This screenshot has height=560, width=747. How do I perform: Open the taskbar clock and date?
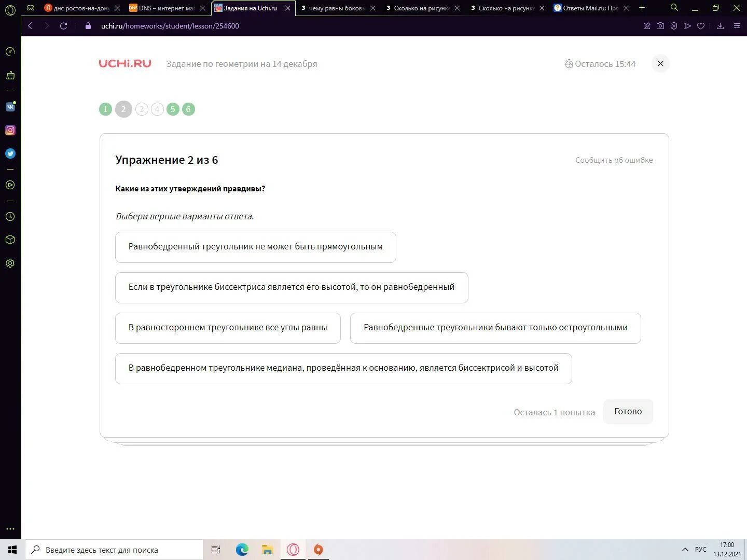[727, 550]
